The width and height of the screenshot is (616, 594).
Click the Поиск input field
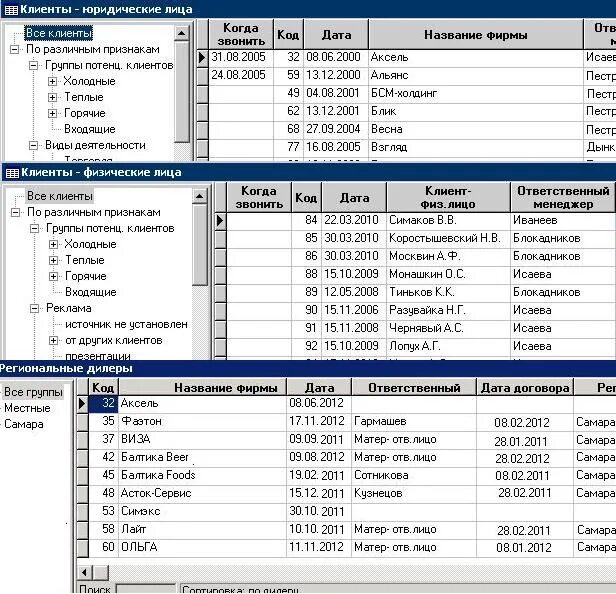click(146, 589)
